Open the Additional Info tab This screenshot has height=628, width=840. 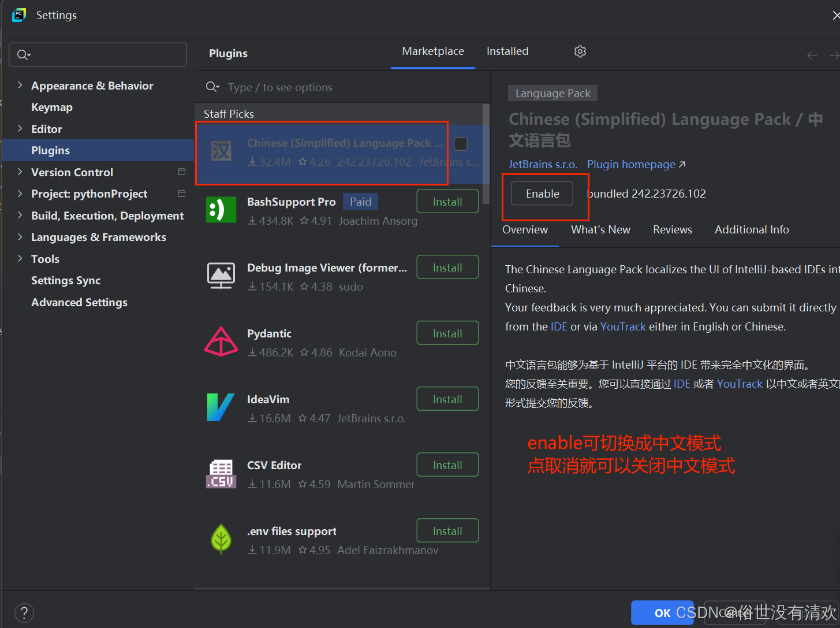point(752,229)
